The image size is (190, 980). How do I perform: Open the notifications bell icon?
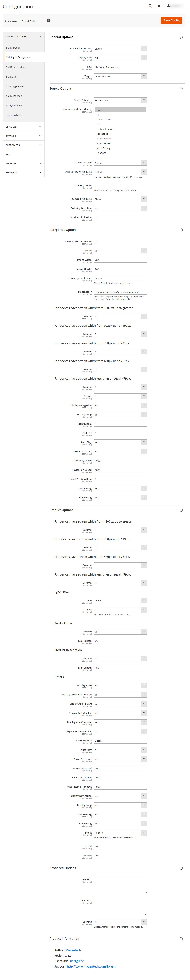coord(159,6)
